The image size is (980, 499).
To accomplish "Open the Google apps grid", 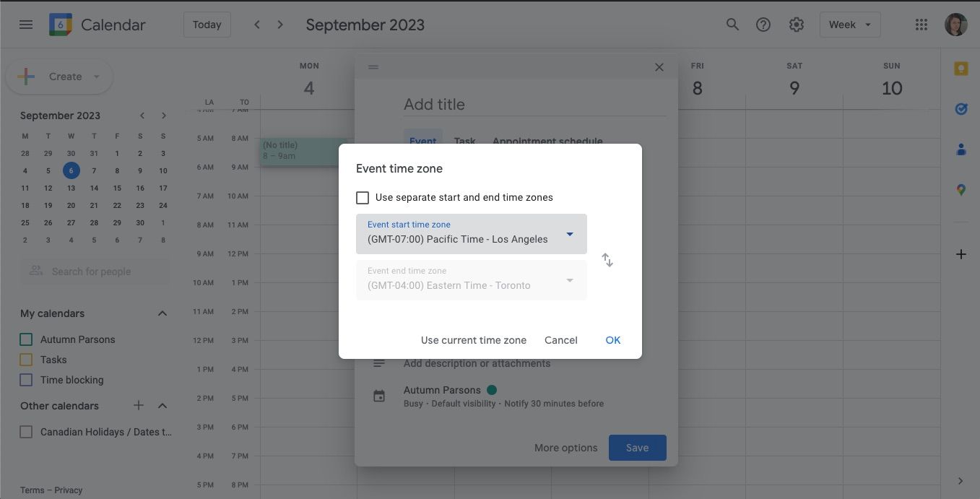I will pyautogui.click(x=921, y=25).
